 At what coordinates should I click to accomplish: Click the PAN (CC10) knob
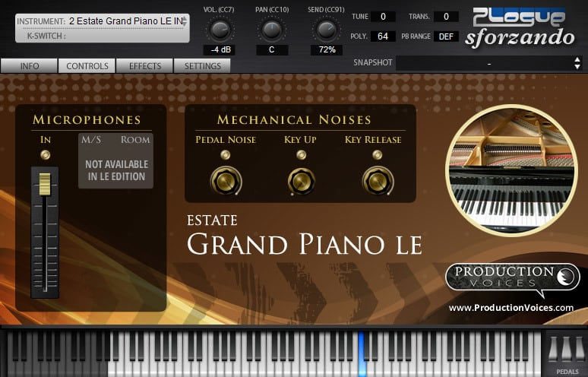point(272,30)
